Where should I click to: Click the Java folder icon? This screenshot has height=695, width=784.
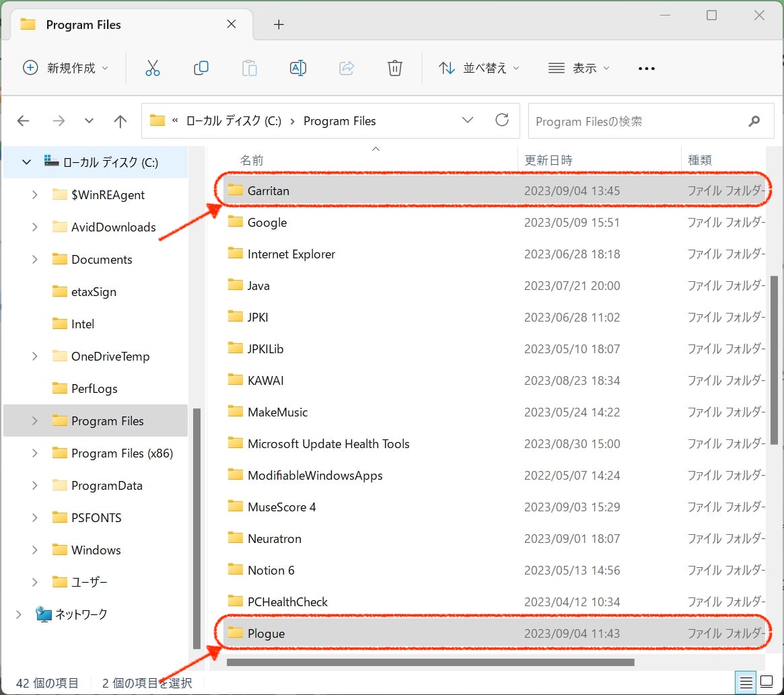(235, 285)
